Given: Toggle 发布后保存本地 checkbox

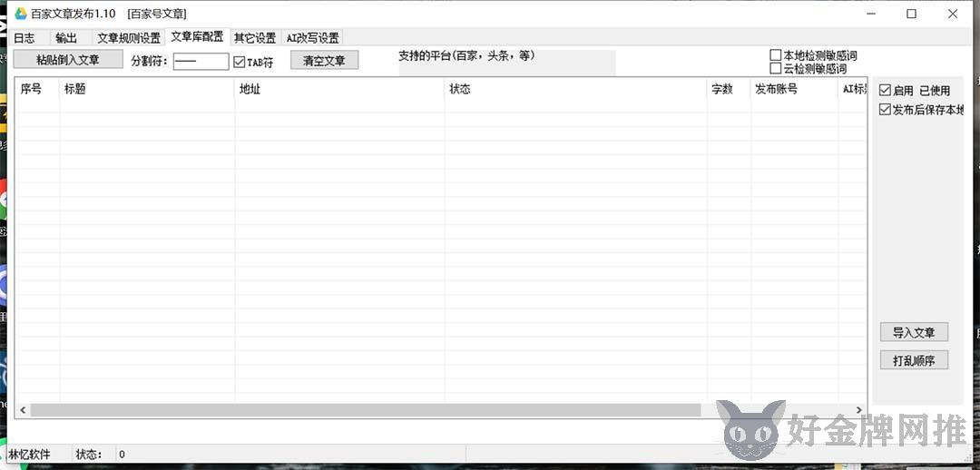Looking at the screenshot, I should [x=921, y=110].
